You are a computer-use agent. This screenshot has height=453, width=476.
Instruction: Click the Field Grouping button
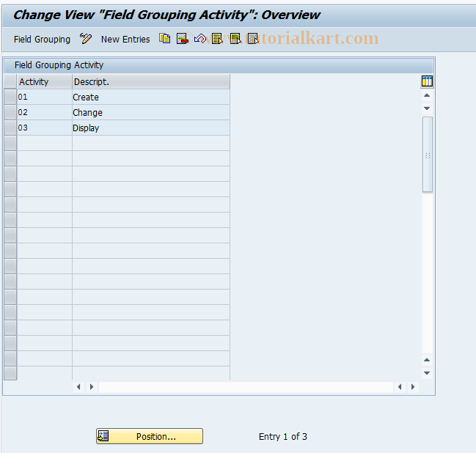42,39
